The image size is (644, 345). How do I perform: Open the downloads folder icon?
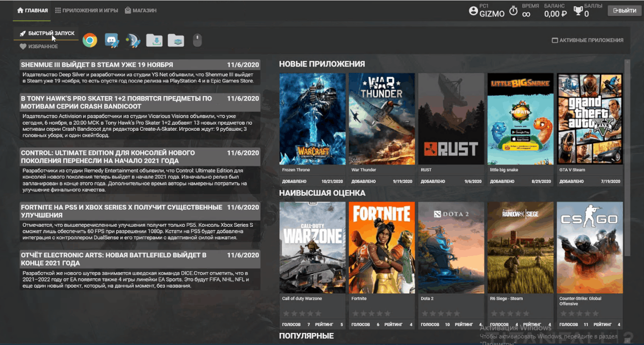click(154, 40)
